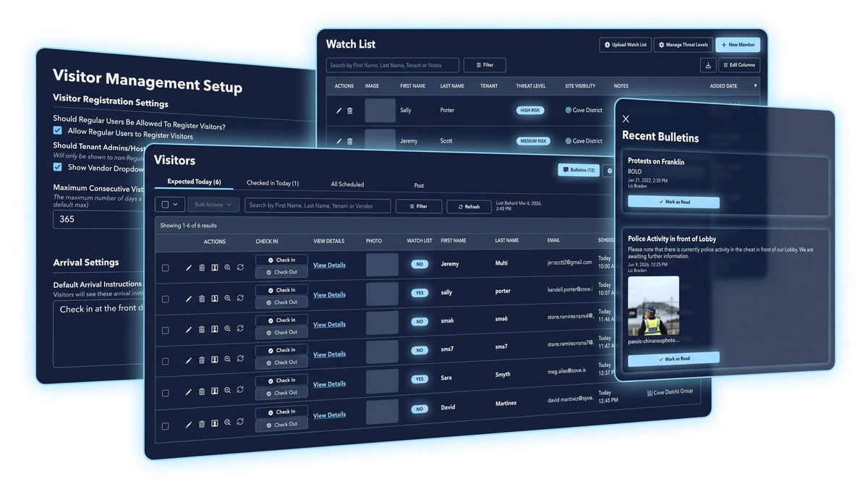This screenshot has width=868, height=484.
Task: Edit Jeremy Scott in Watch List
Action: pos(339,141)
